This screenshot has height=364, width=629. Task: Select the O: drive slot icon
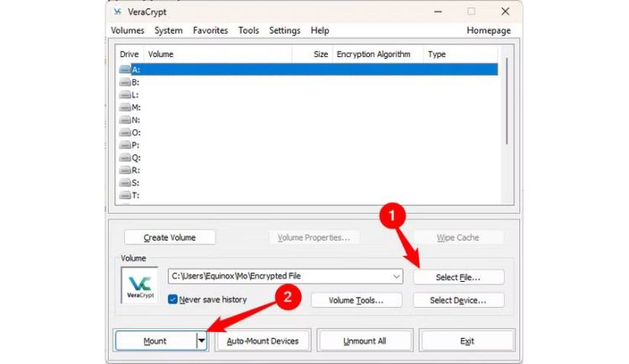coord(125,133)
